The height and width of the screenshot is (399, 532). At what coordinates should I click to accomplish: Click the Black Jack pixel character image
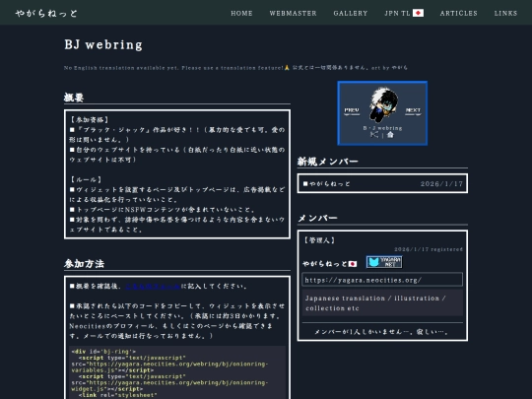click(x=383, y=104)
